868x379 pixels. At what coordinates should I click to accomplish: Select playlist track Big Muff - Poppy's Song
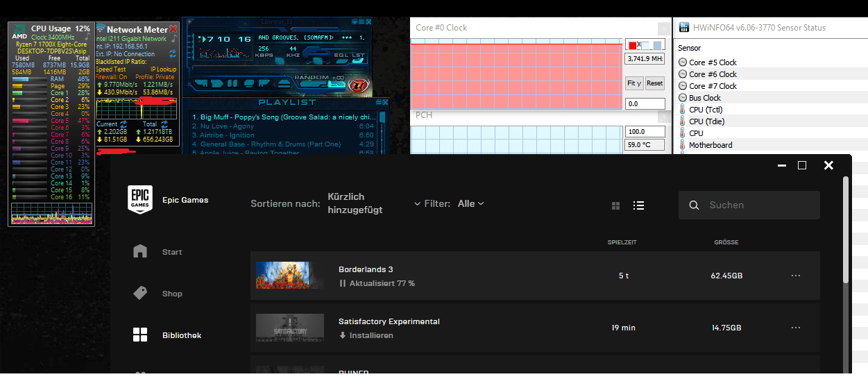pos(283,117)
